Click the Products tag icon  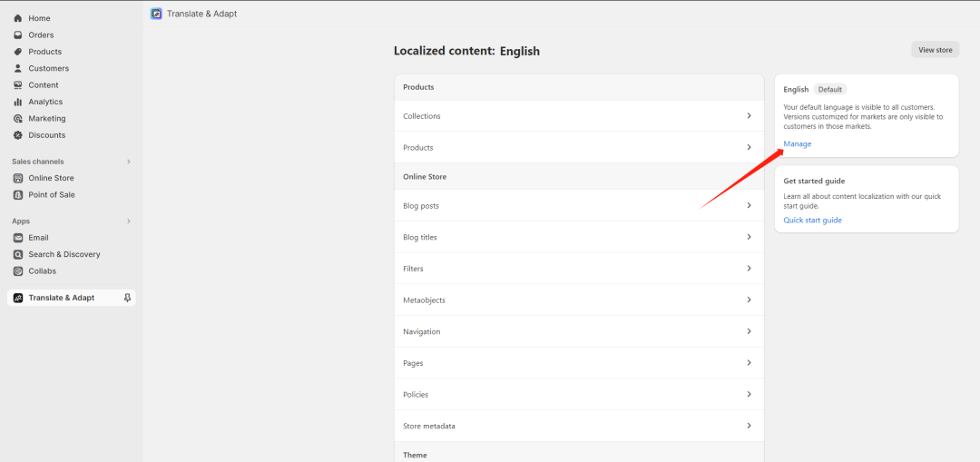pyautogui.click(x=18, y=52)
